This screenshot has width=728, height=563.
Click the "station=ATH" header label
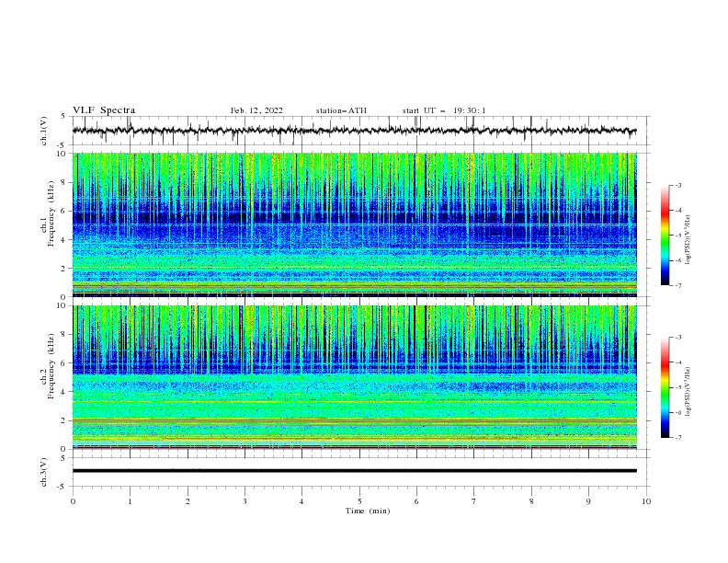[x=341, y=110]
